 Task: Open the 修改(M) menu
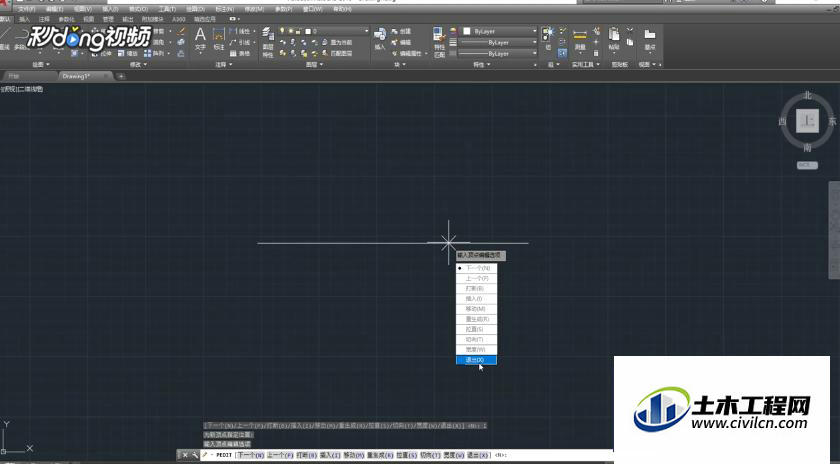pos(254,9)
